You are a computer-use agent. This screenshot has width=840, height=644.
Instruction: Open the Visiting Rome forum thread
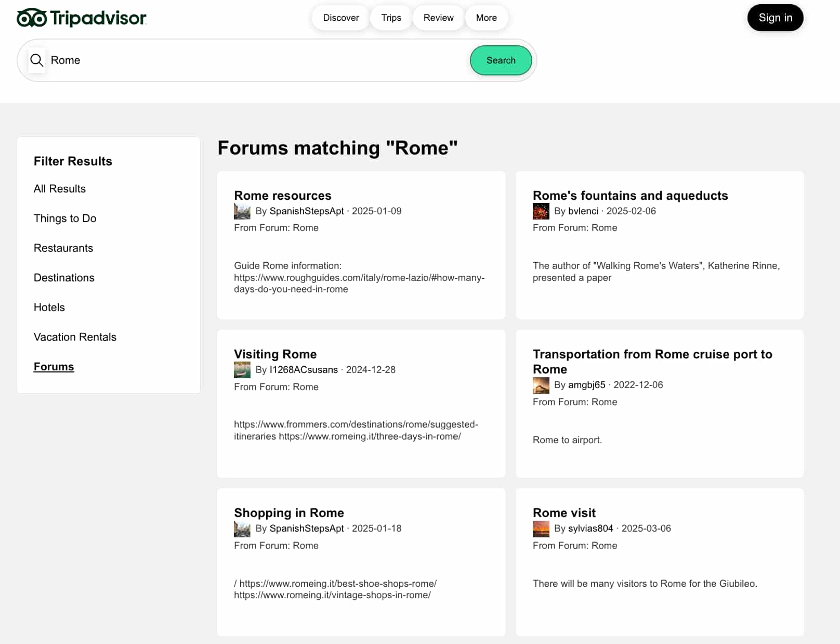[275, 354]
